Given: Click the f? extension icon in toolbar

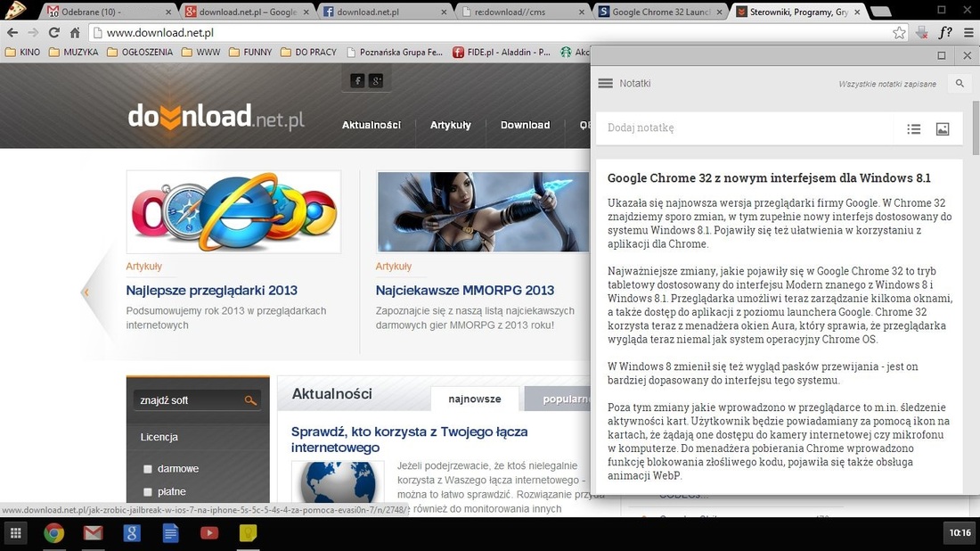Looking at the screenshot, I should [945, 32].
